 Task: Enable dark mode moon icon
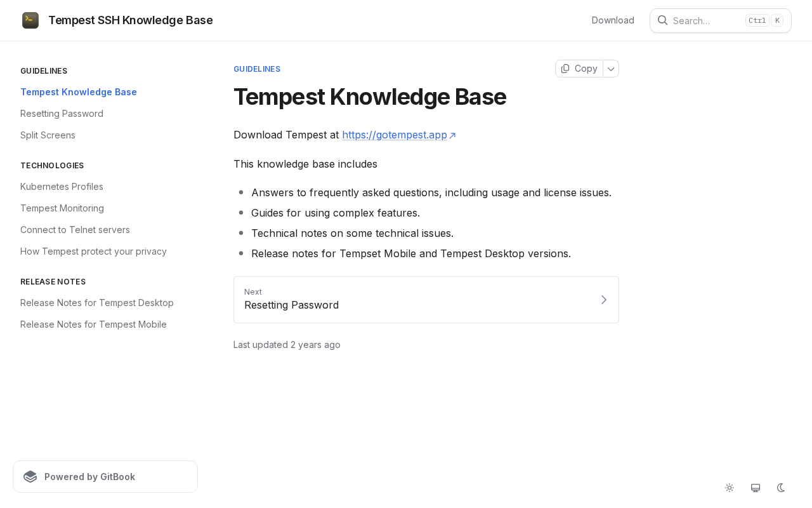(781, 488)
